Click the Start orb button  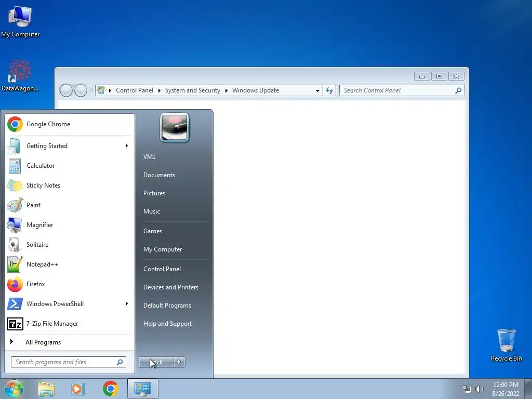[14, 389]
